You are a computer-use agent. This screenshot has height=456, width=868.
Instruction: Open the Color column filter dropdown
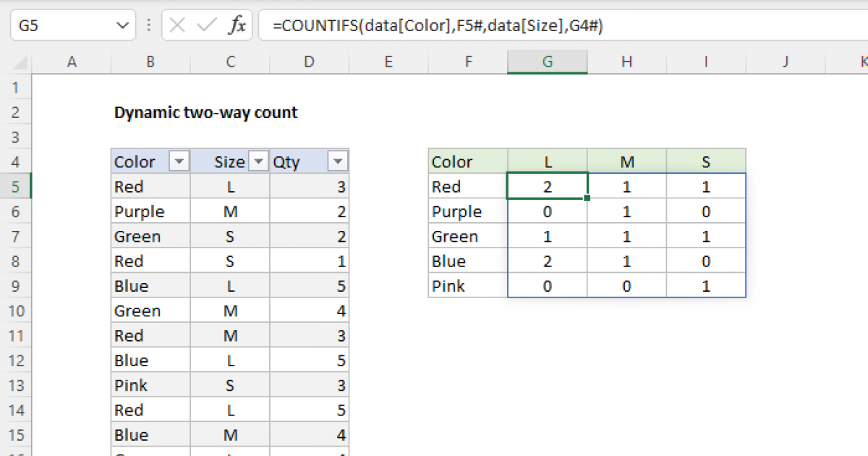click(x=178, y=161)
